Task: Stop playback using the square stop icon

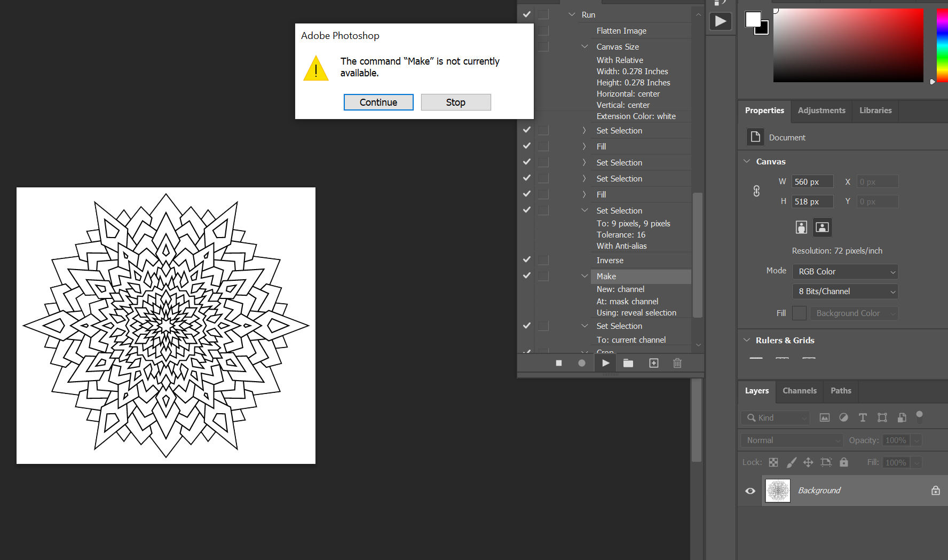Action: 558,363
